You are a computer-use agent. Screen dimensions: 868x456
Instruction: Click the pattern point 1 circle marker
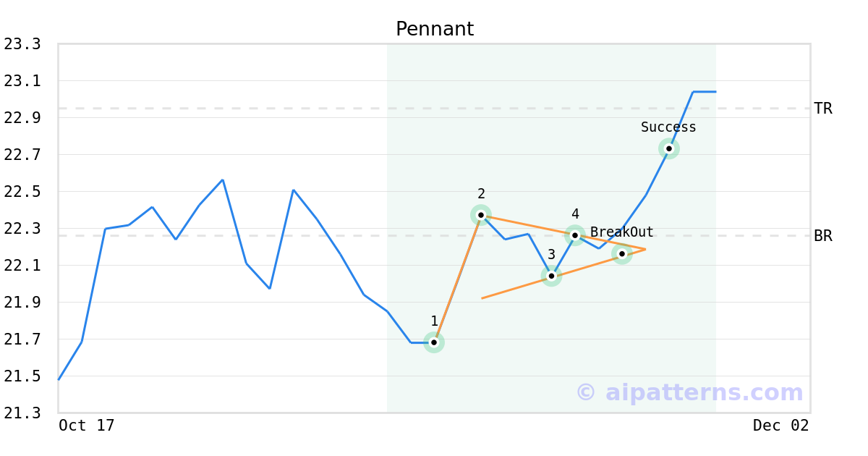[434, 342]
